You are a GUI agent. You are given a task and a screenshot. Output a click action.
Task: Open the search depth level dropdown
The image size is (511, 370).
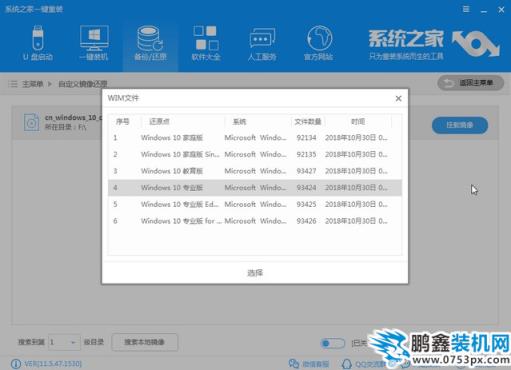pyautogui.click(x=65, y=342)
